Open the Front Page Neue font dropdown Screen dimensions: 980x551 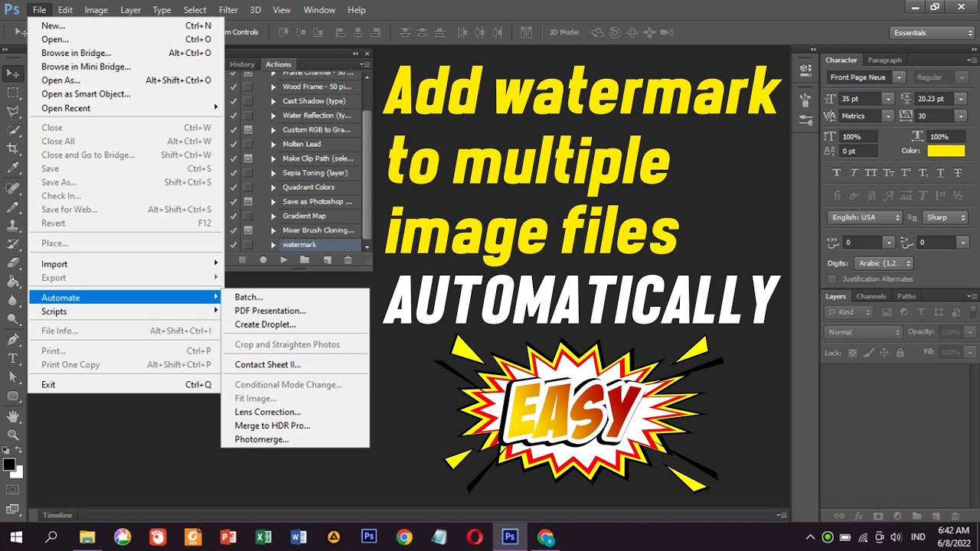[899, 77]
